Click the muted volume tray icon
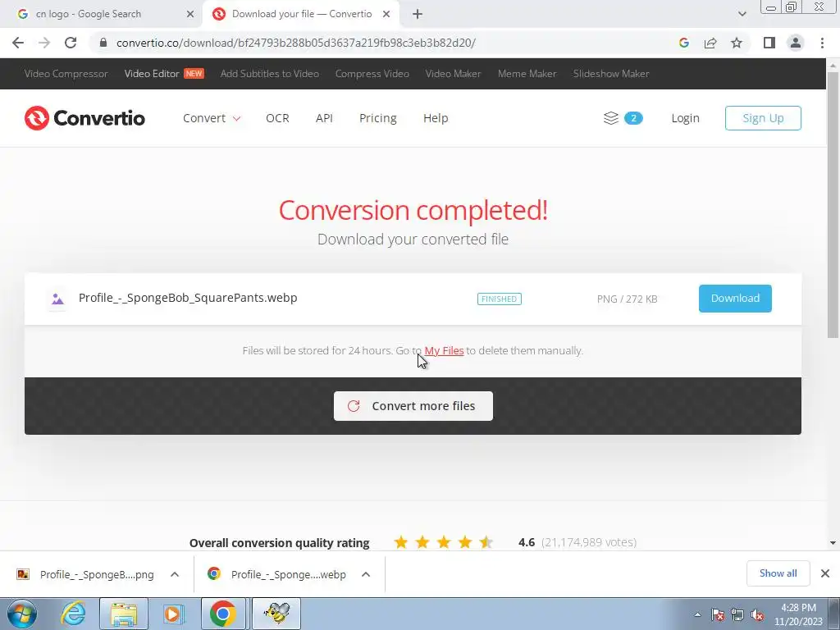This screenshot has width=840, height=630. pyautogui.click(x=757, y=615)
